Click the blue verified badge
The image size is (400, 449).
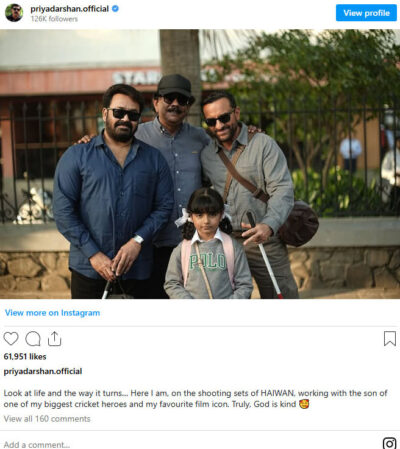coord(115,9)
